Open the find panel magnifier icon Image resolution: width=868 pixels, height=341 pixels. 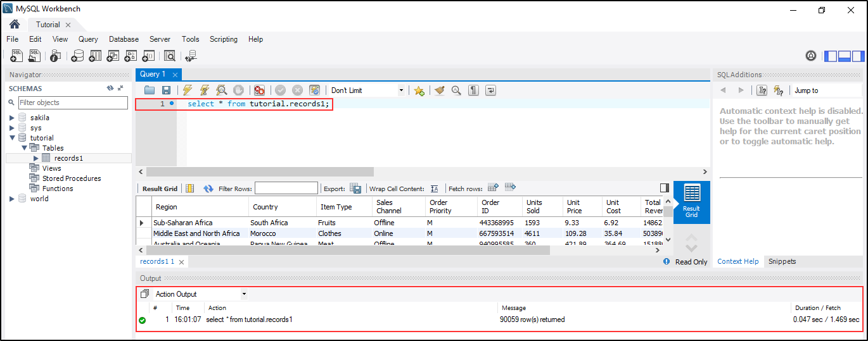click(x=456, y=90)
